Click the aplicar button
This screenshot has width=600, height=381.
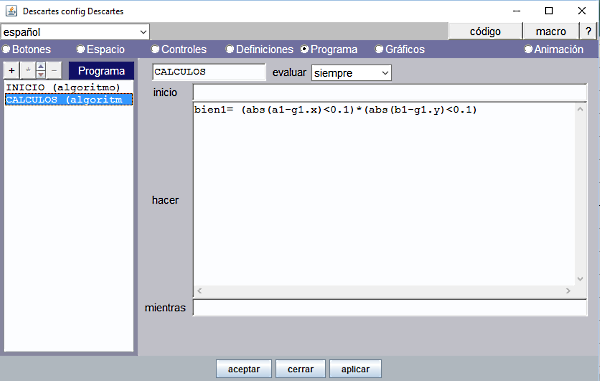[355, 369]
